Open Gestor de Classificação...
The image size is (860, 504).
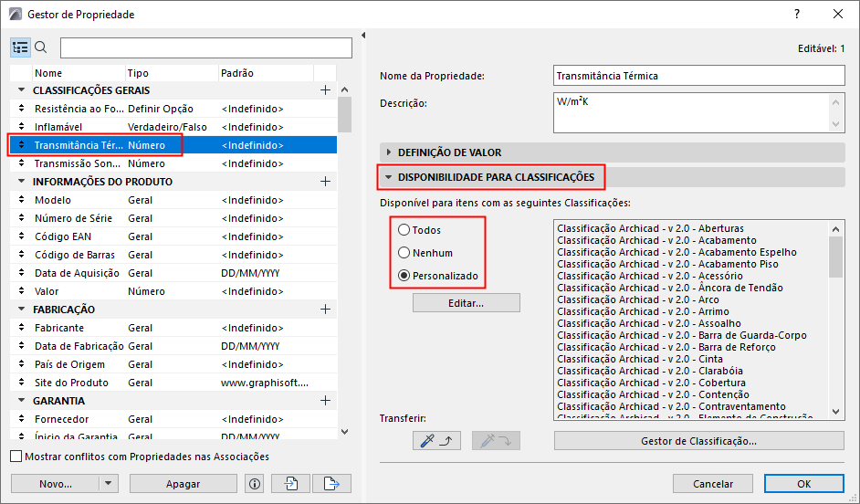698,441
